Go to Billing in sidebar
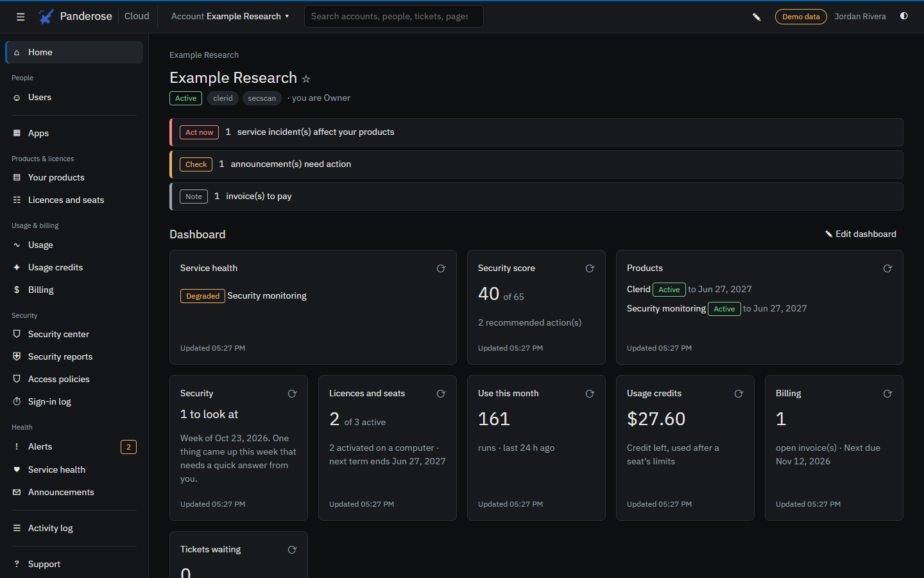Screen dimensions: 924x578 point(74,290)
